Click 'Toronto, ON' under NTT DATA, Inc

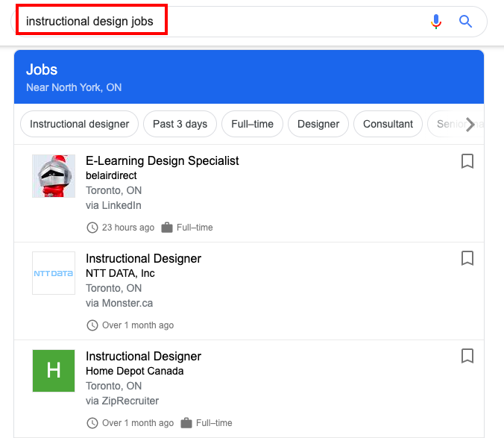click(114, 288)
